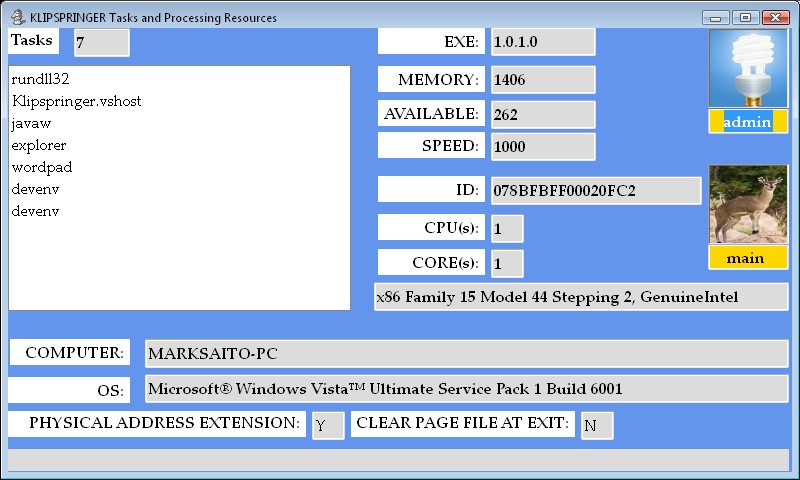Click the Klipspringer title bar app icon
This screenshot has width=800, height=480.
17,17
